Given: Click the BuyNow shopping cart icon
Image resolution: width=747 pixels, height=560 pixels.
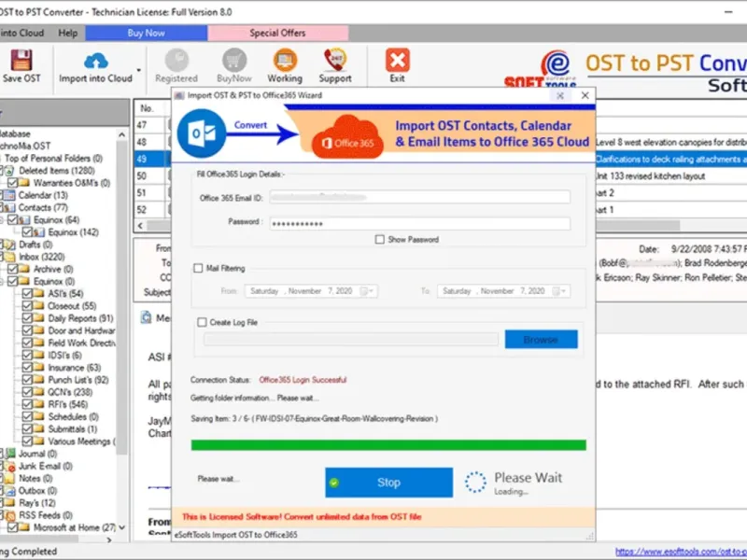Looking at the screenshot, I should point(234,61).
